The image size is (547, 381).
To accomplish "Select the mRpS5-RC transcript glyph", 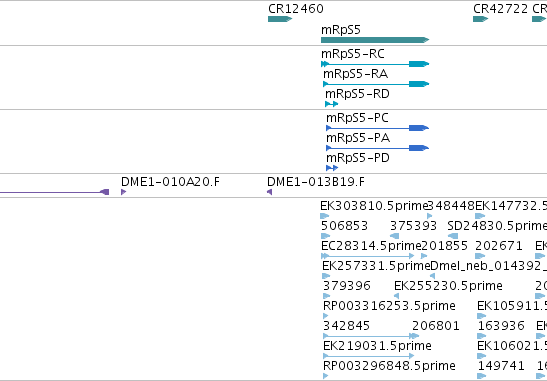I will [x=375, y=64].
